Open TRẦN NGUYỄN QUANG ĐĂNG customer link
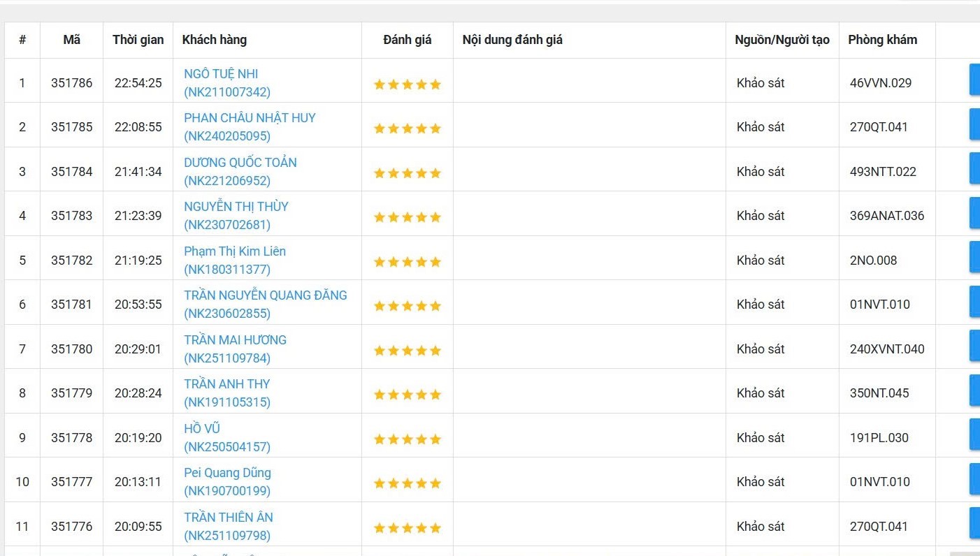 point(265,295)
